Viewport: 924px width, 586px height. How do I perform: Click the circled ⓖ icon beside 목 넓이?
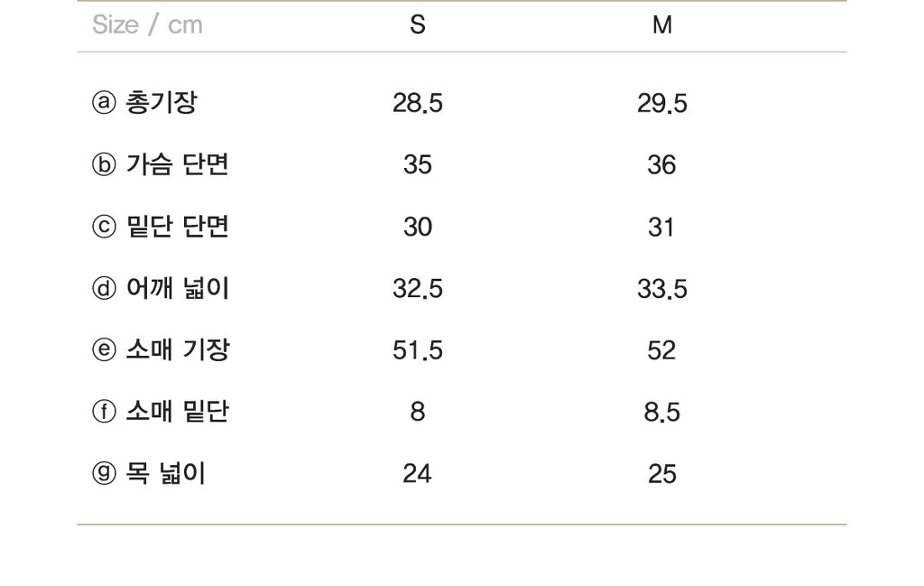point(104,473)
